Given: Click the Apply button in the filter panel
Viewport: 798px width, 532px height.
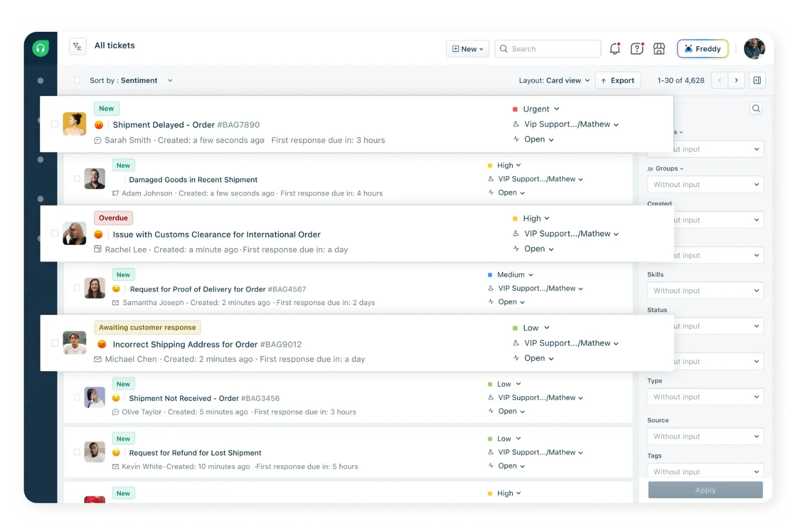Looking at the screenshot, I should [705, 489].
